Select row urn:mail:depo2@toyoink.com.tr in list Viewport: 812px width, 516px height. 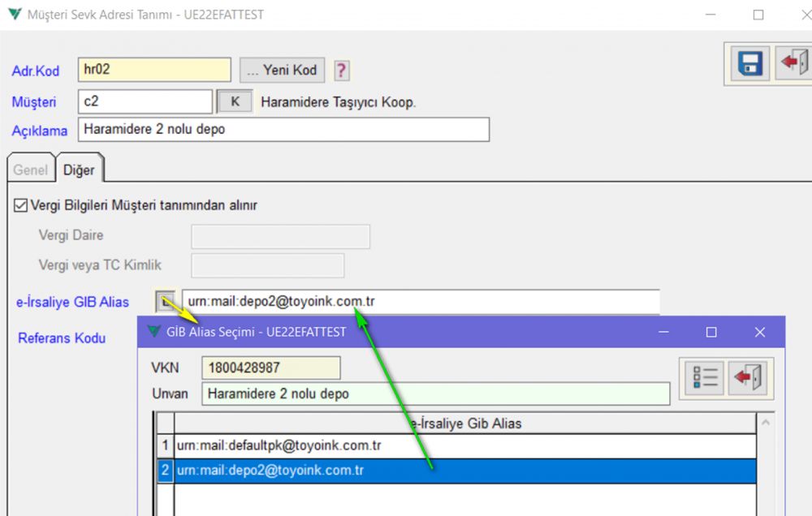click(464, 471)
